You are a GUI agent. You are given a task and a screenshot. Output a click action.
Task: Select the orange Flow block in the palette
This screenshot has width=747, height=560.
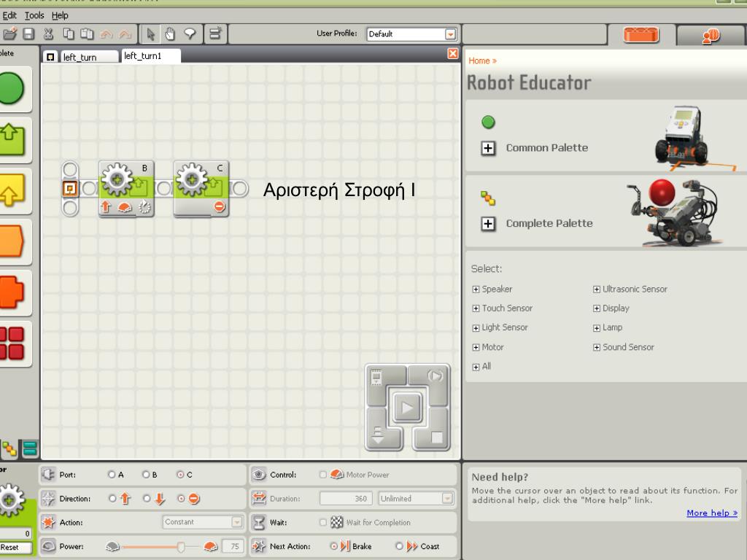click(x=12, y=241)
